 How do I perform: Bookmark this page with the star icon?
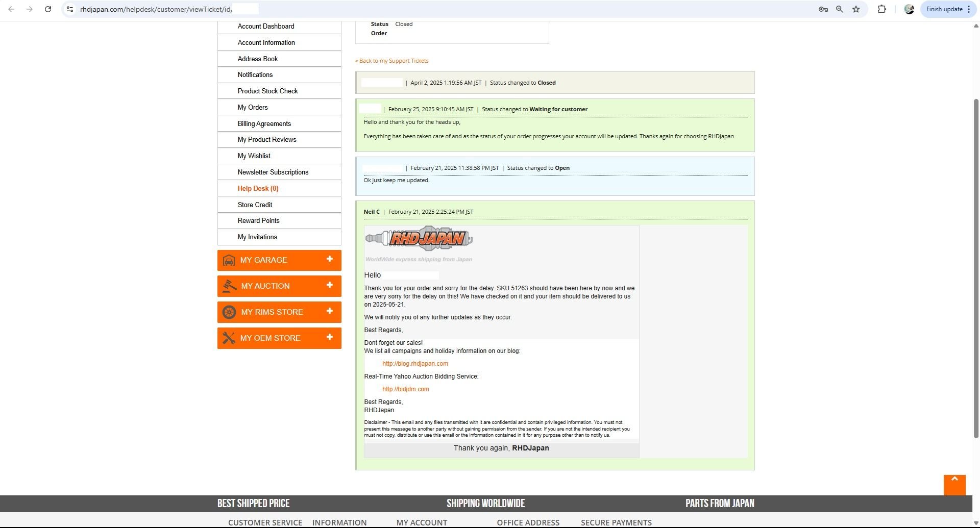[x=856, y=9]
